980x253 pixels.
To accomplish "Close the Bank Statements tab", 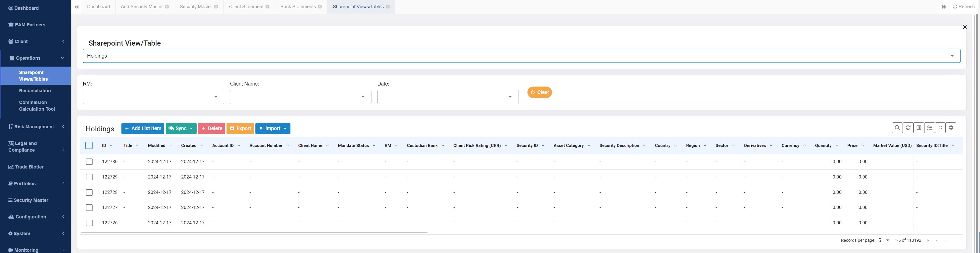I will [320, 7].
